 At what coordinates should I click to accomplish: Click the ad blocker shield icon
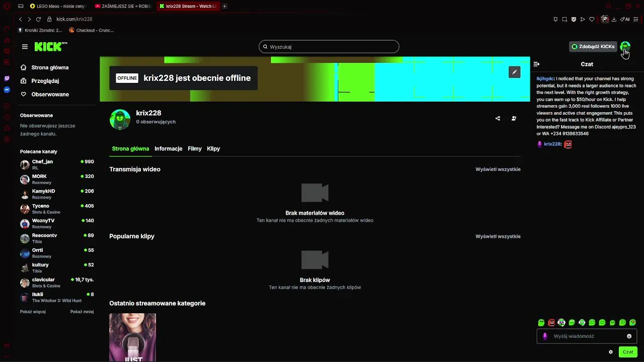tap(574, 19)
